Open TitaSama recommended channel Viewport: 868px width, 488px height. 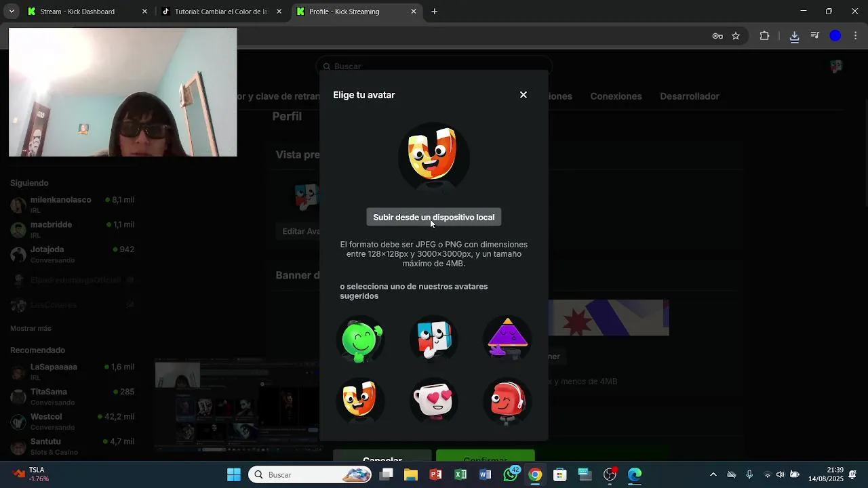(73, 396)
